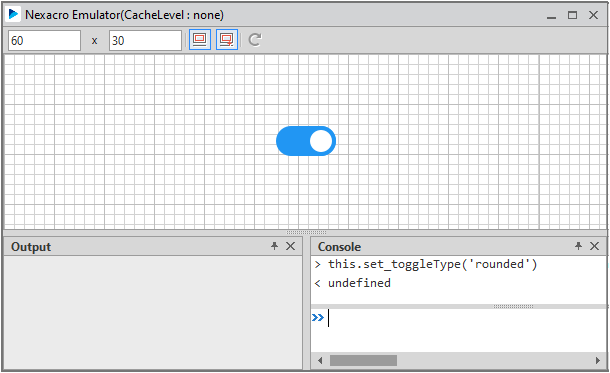Click the second screen layout toolbar icon
Viewport: 610px width, 373px height.
227,40
